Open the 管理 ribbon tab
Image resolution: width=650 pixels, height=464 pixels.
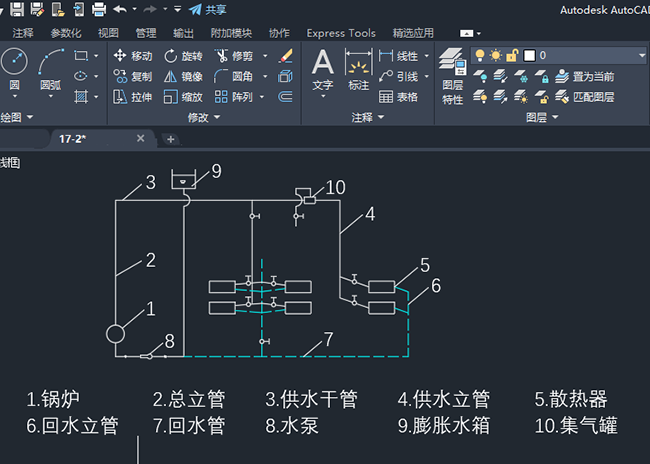pos(146,33)
